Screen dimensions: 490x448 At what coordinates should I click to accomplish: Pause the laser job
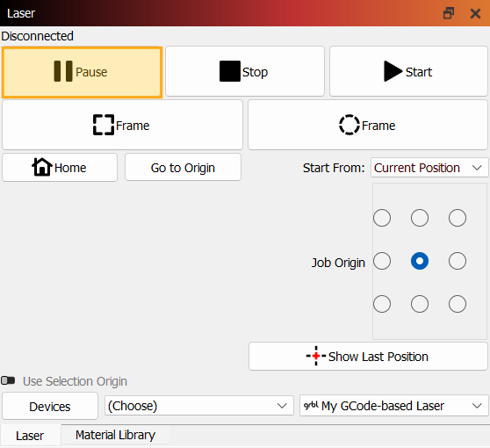click(x=82, y=72)
